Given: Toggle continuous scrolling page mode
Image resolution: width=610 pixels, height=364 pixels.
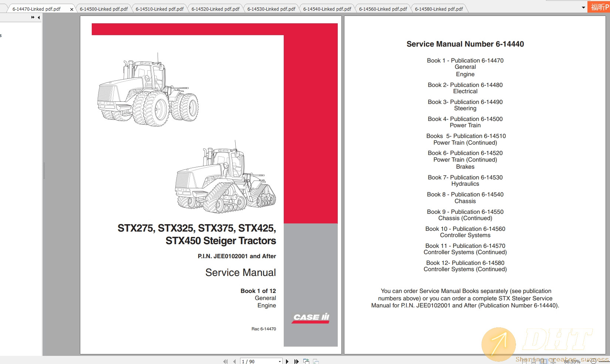Looking at the screenshot, I should click(534, 361).
